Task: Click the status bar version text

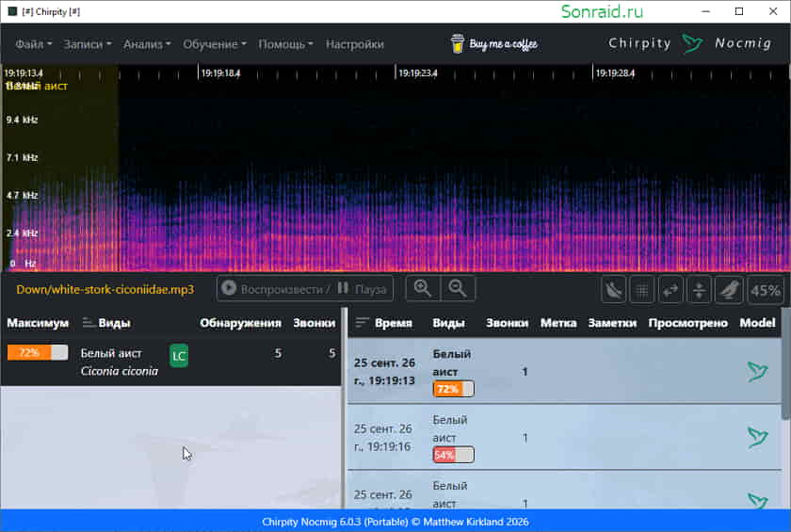Action: pos(395,522)
